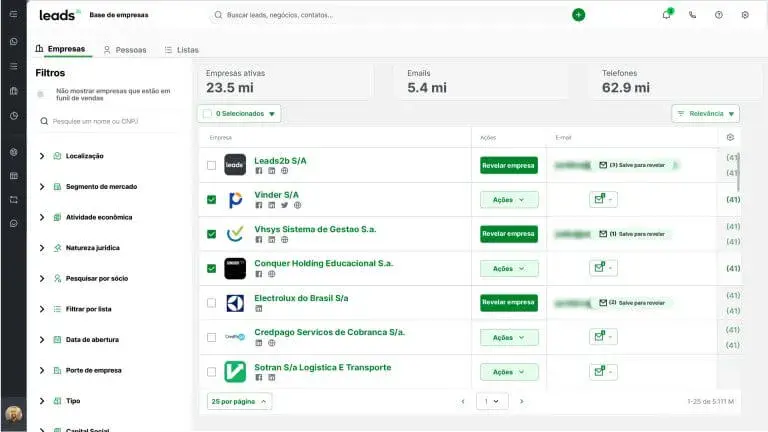768x432 pixels.
Task: Check the Leads2b S/A checkbox
Action: tap(211, 166)
